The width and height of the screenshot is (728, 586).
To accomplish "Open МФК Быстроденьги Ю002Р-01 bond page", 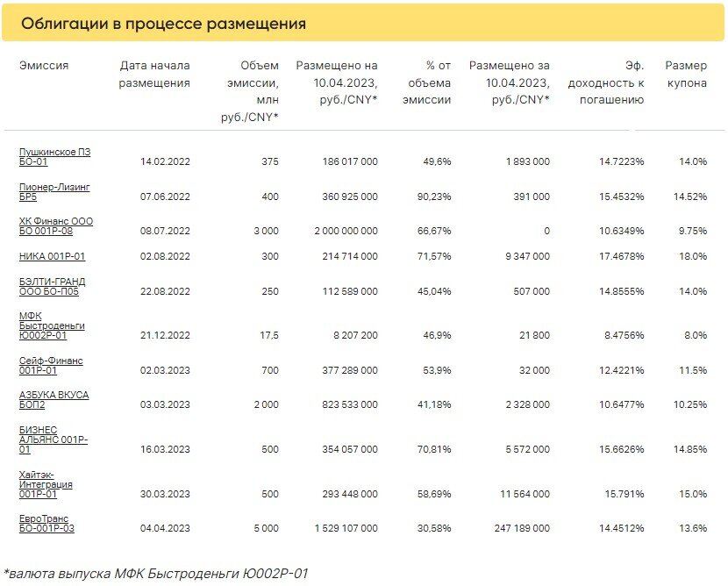I will pos(52,325).
